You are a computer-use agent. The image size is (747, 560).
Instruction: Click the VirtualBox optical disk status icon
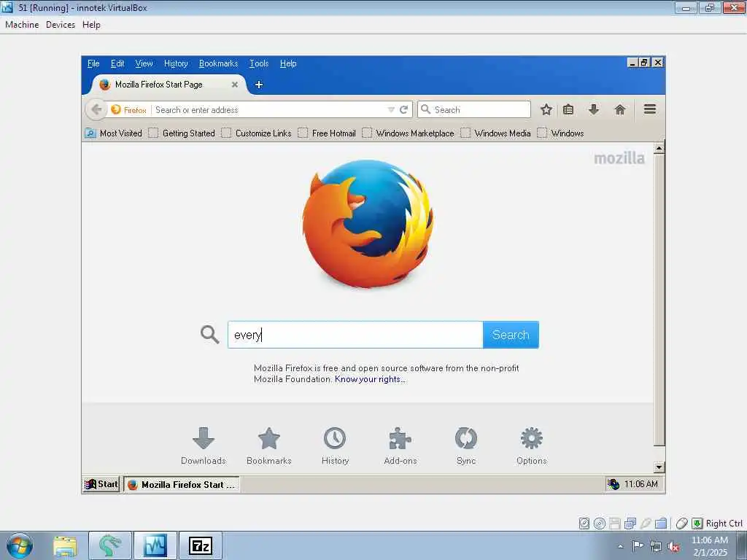pyautogui.click(x=600, y=524)
